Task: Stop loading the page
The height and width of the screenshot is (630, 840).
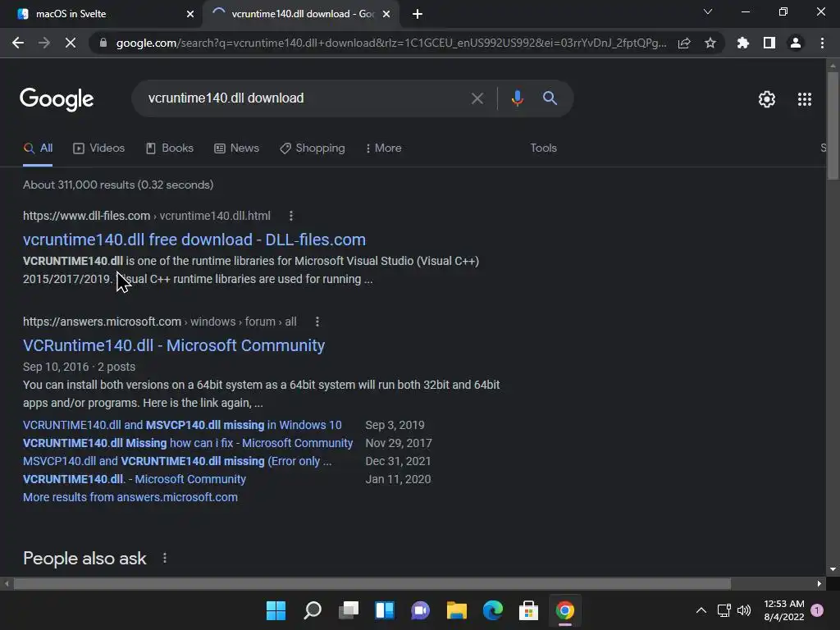Action: point(71,43)
